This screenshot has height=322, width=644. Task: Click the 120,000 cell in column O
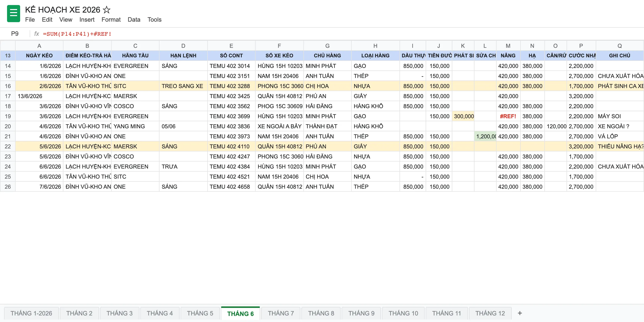pyautogui.click(x=556, y=126)
